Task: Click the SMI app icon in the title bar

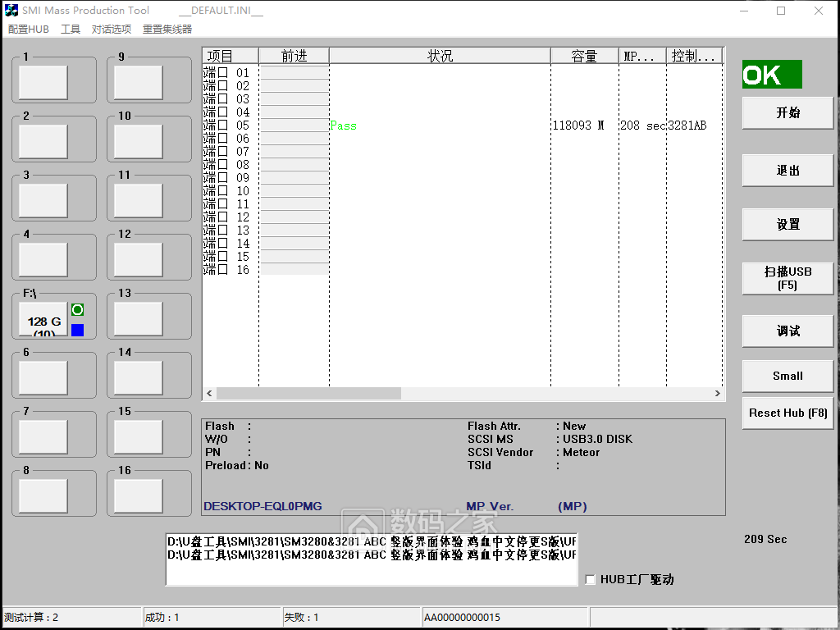Action: point(11,11)
